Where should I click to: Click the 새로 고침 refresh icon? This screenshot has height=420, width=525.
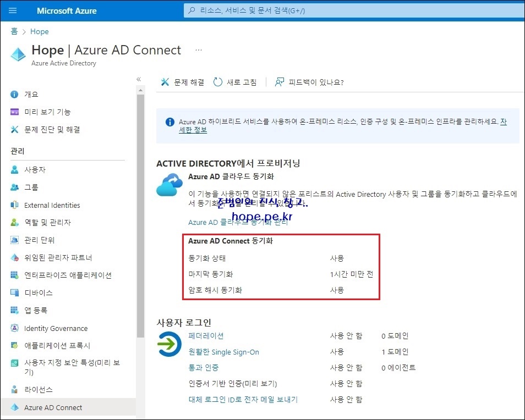217,82
